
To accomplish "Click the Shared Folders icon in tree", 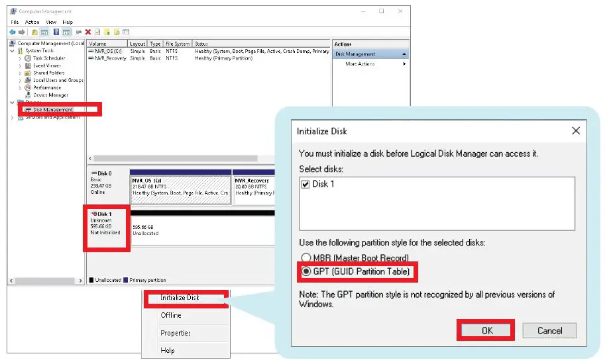I will click(x=28, y=73).
